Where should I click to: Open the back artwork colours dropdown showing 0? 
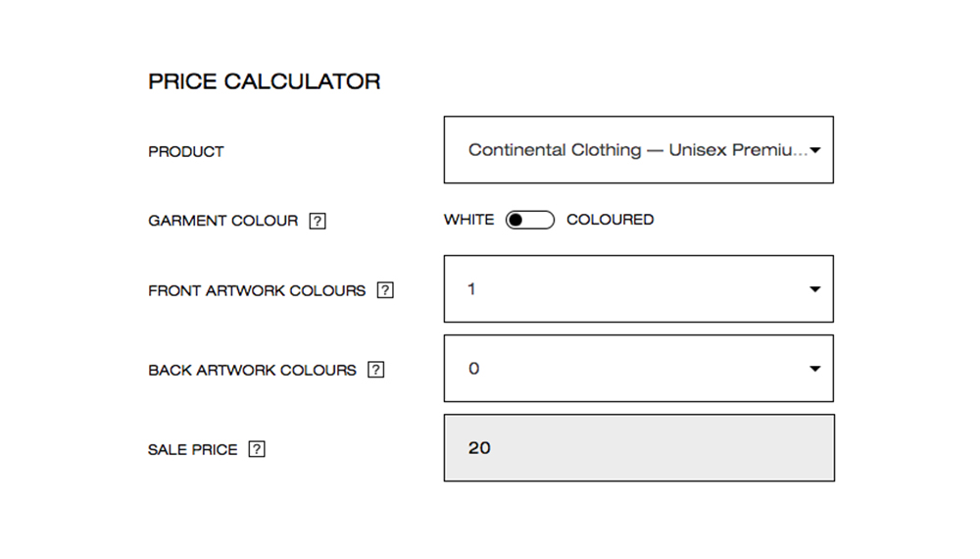637,369
